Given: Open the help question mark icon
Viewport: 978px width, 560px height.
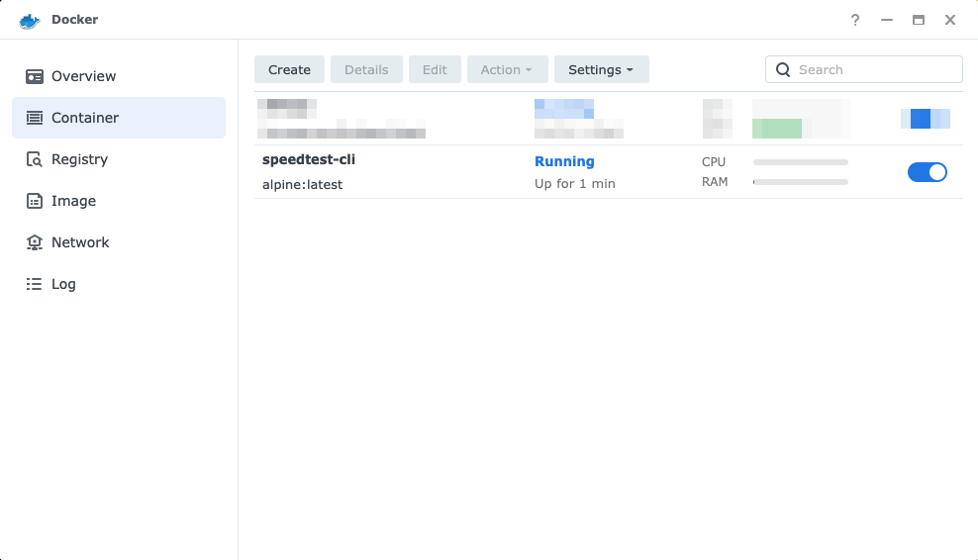Looking at the screenshot, I should click(x=855, y=20).
